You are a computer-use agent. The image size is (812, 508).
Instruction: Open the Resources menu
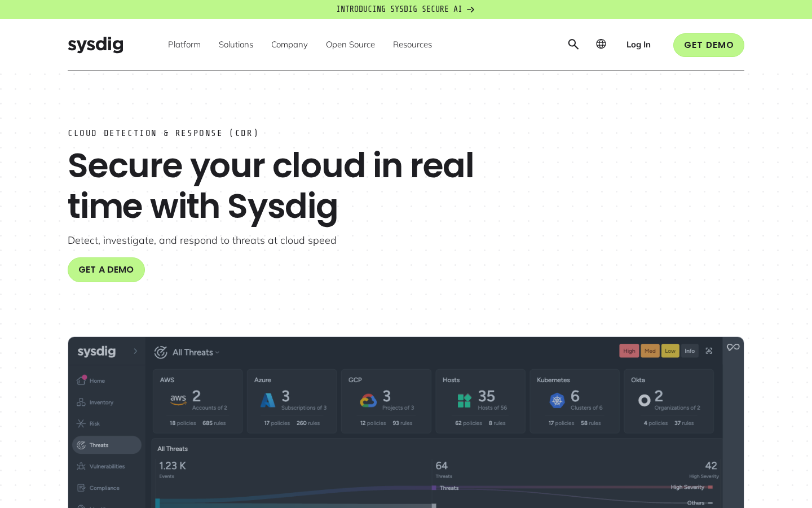[412, 45]
